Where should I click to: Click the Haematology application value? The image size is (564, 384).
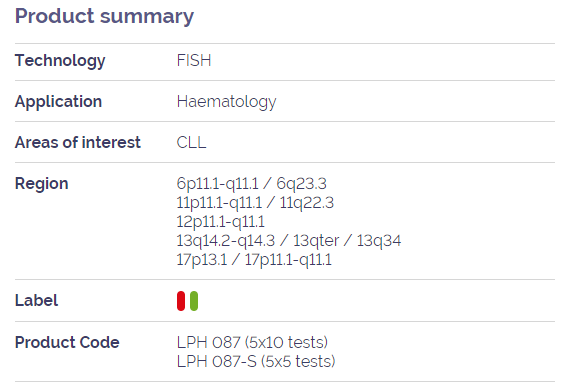click(x=227, y=102)
